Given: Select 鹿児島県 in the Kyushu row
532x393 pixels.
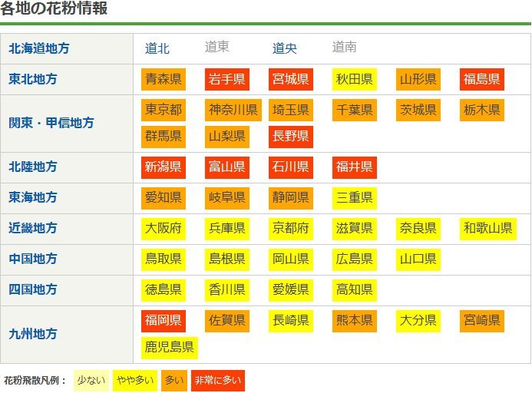Looking at the screenshot, I should pyautogui.click(x=170, y=348).
